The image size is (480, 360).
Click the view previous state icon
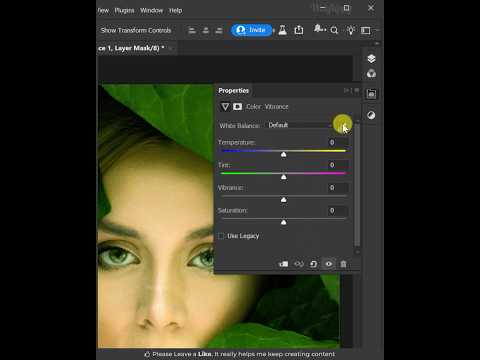[x=299, y=264]
